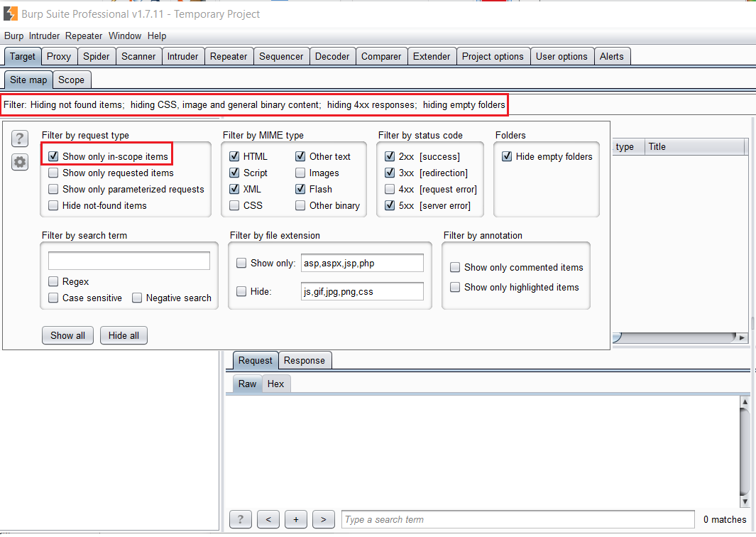Disable Hide empty folders option
Screen dimensions: 756x537
(507, 156)
